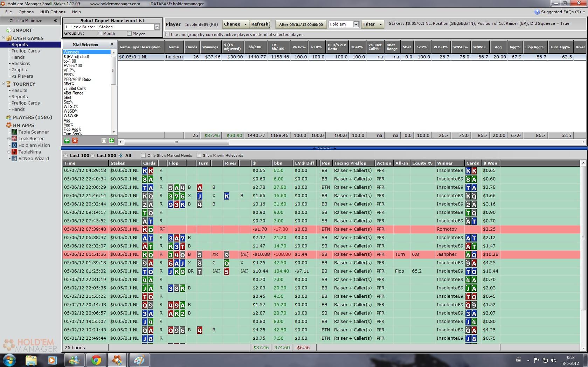This screenshot has width=588, height=367.
Task: Click the Tourney trophy icon
Action: 9,84
